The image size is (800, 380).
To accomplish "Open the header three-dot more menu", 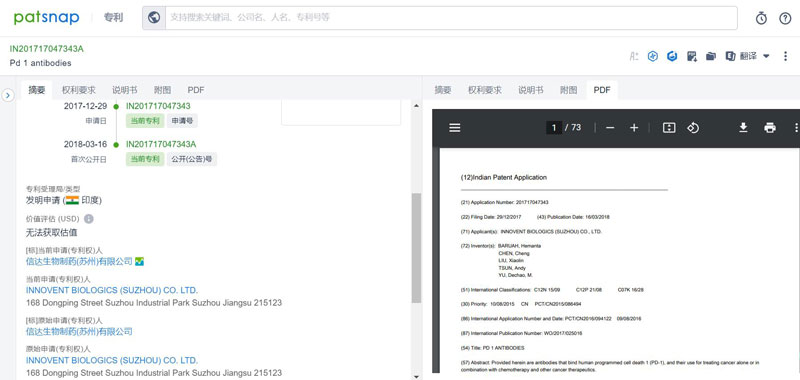I will point(785,56).
